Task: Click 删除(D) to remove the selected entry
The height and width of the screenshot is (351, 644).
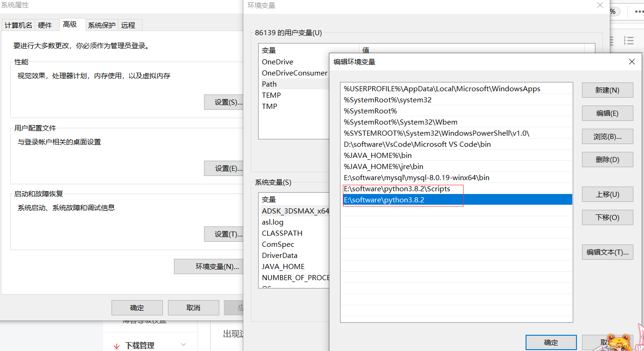Action: pyautogui.click(x=607, y=159)
